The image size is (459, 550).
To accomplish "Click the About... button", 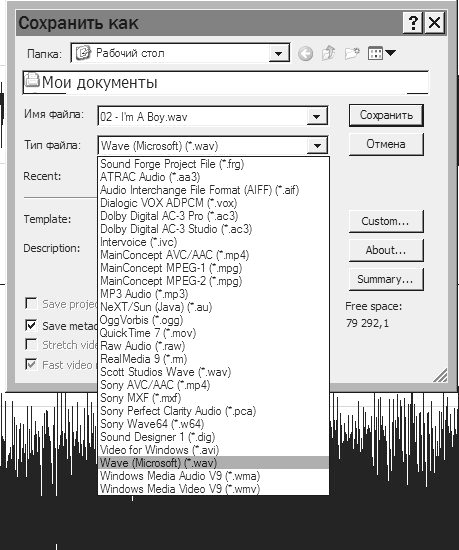I will [386, 250].
